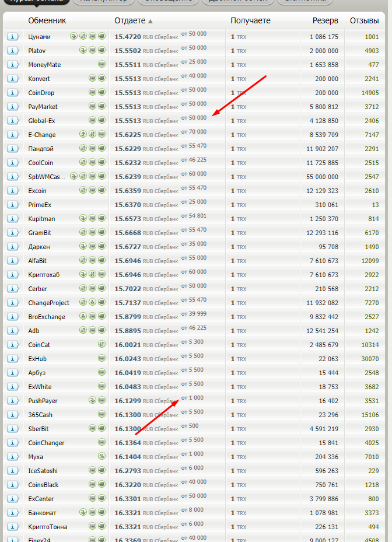Open the КриптоТонна exchanger link

click(x=48, y=527)
